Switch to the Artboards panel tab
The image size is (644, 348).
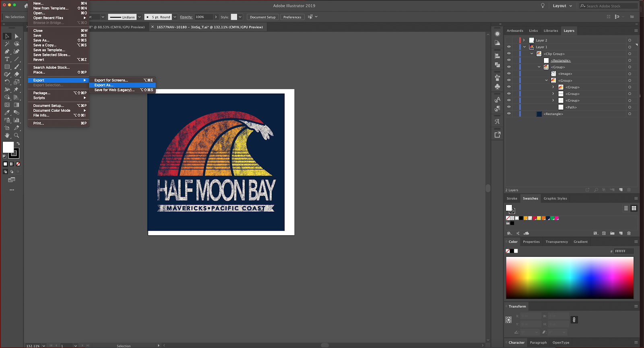[x=515, y=31]
